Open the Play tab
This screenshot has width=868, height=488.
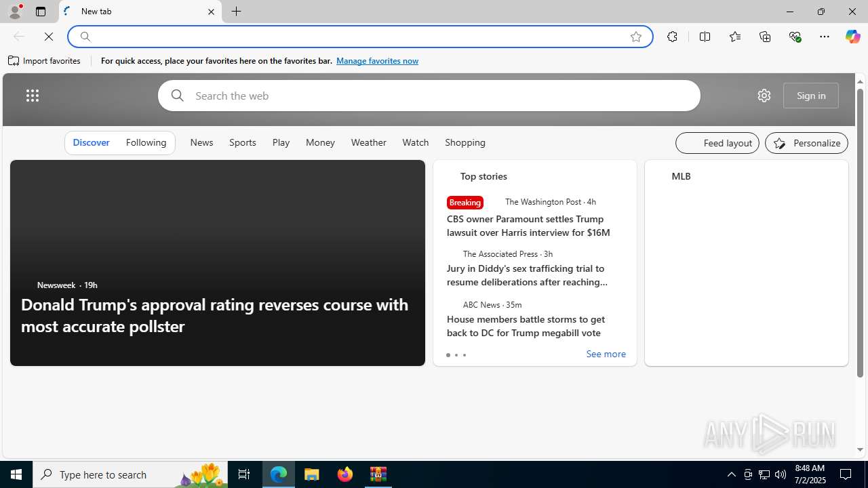[281, 142]
